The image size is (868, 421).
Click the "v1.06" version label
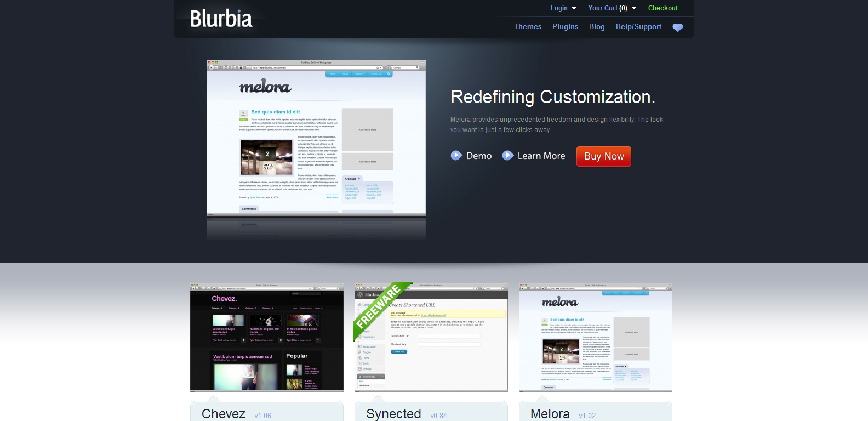click(263, 416)
